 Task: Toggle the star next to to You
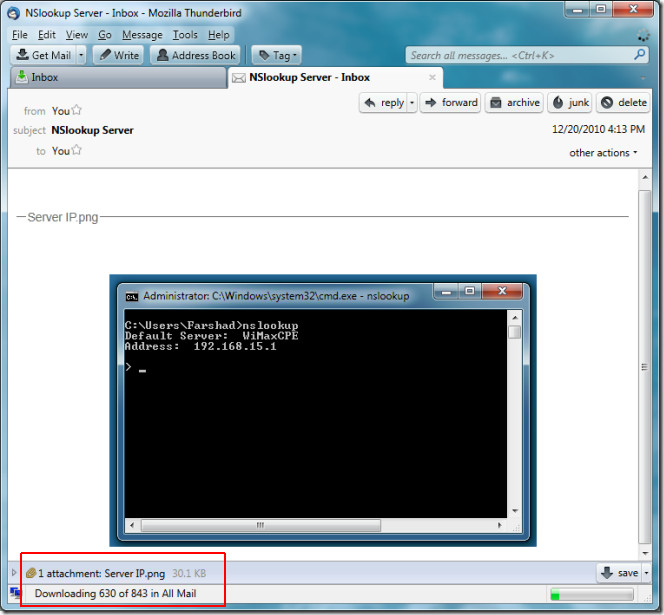77,150
